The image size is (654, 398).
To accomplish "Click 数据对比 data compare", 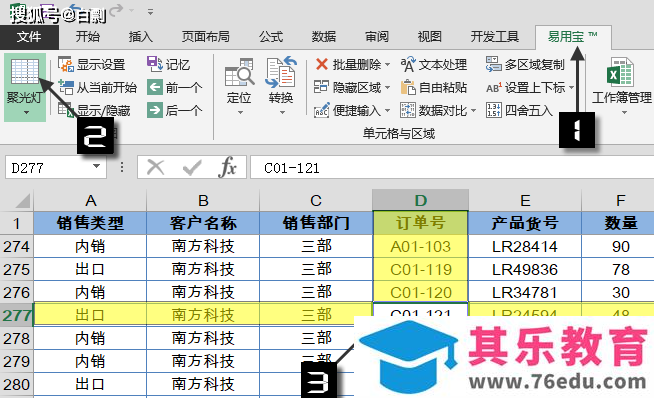I will pos(434,111).
